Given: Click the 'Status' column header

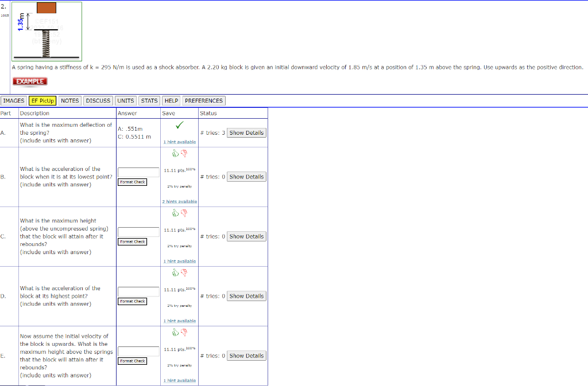Looking at the screenshot, I should (208, 113).
